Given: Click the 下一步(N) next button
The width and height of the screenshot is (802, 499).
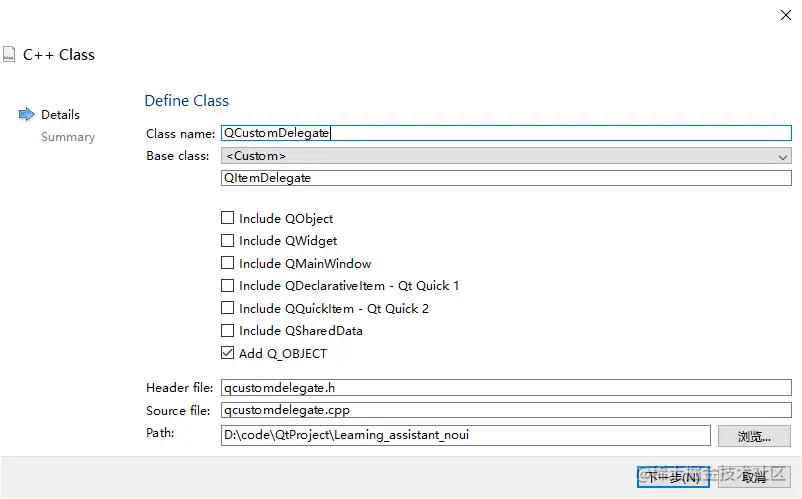Looking at the screenshot, I should tap(673, 477).
